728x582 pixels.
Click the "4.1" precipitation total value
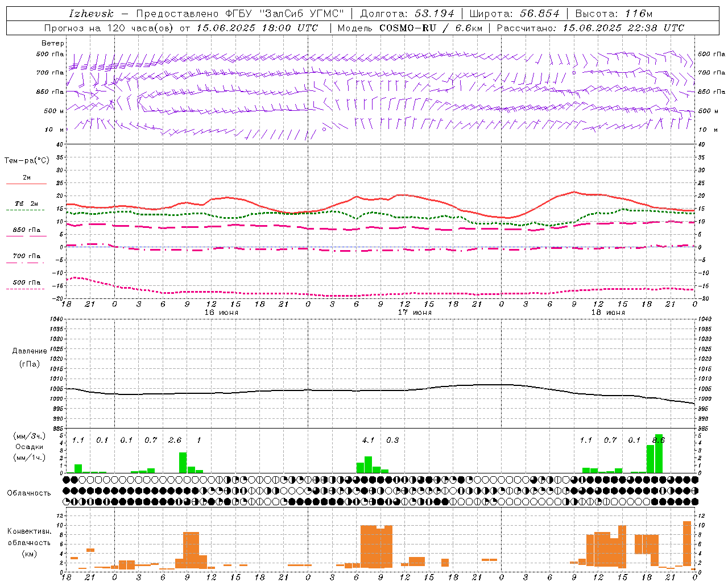point(368,440)
